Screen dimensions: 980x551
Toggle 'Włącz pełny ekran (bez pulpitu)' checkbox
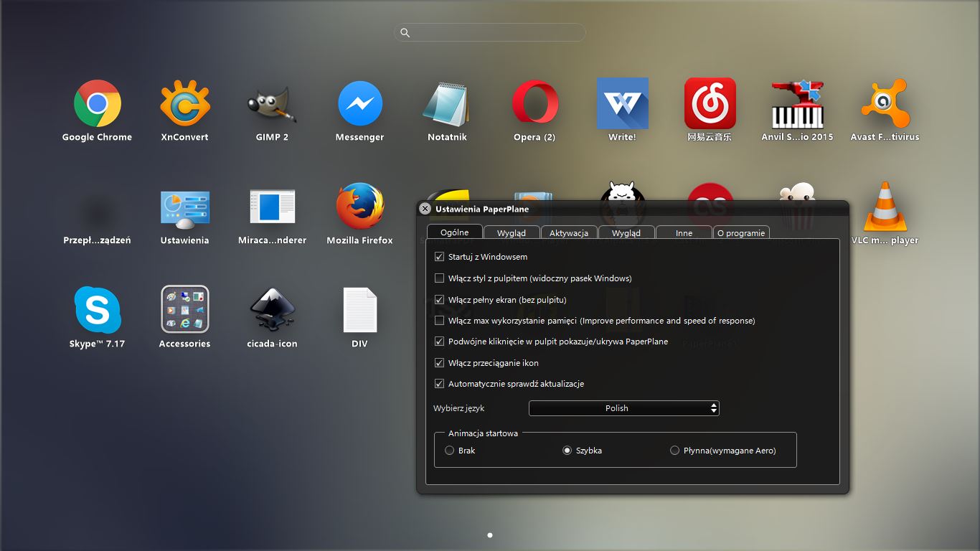pyautogui.click(x=440, y=300)
